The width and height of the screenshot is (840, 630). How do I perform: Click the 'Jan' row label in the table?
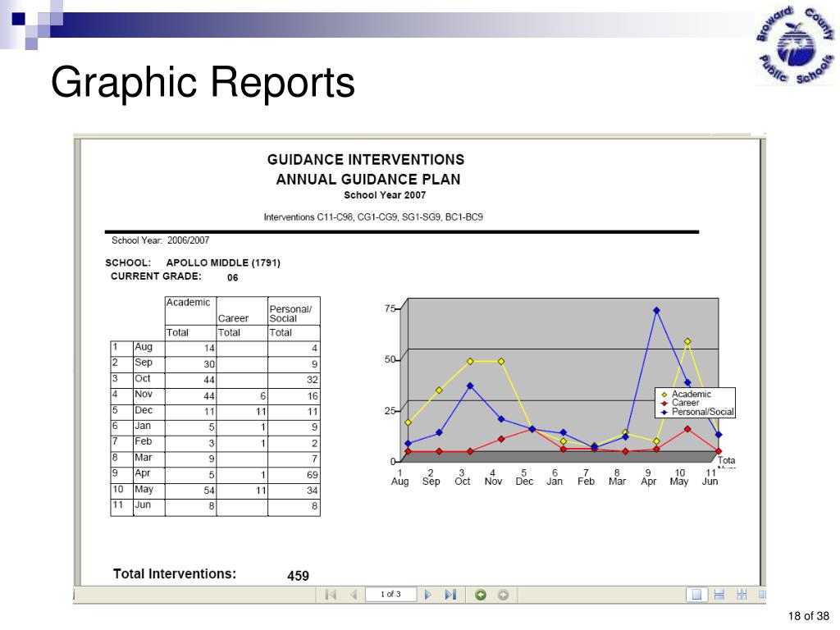click(x=143, y=426)
